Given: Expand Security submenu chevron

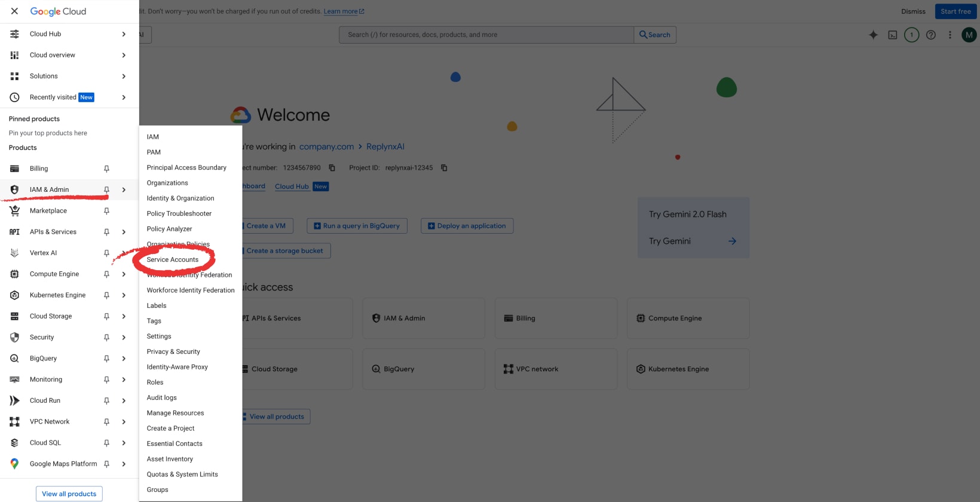Looking at the screenshot, I should 124,337.
